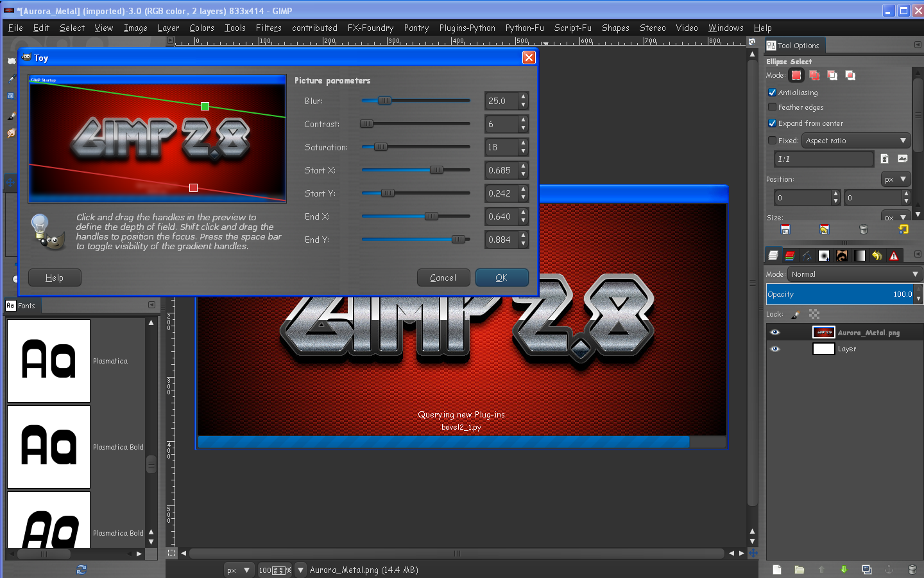Image resolution: width=924 pixels, height=578 pixels.
Task: Open Layers dock tab menu arrow
Action: pos(918,254)
